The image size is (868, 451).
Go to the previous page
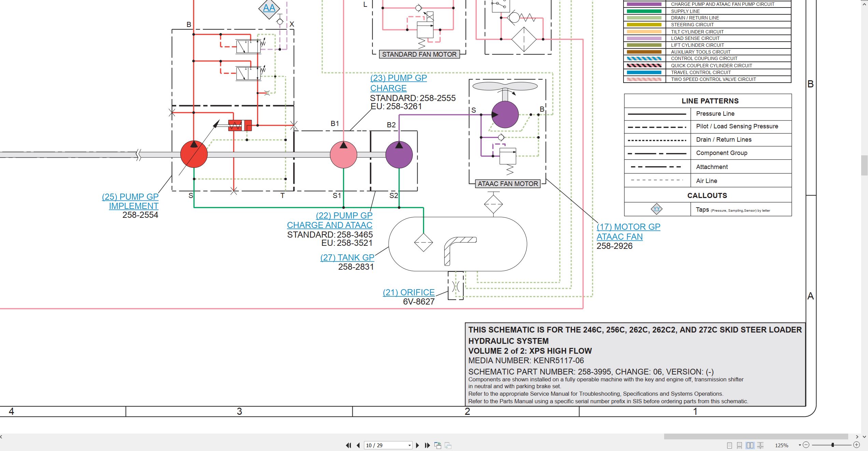[x=358, y=445]
